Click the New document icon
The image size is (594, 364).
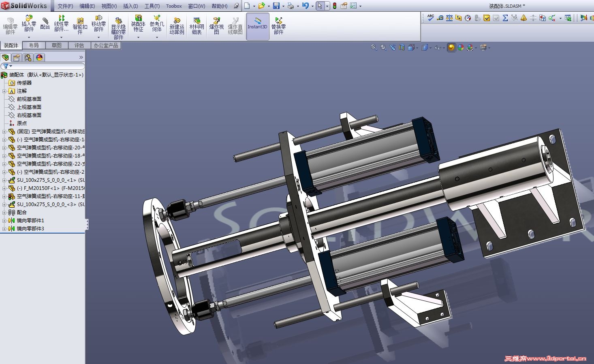[247, 6]
